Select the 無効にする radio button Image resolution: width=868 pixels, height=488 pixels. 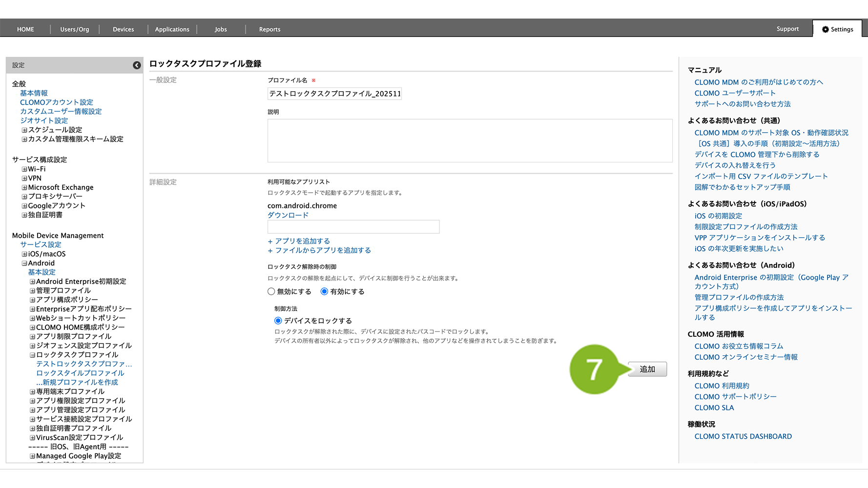271,292
